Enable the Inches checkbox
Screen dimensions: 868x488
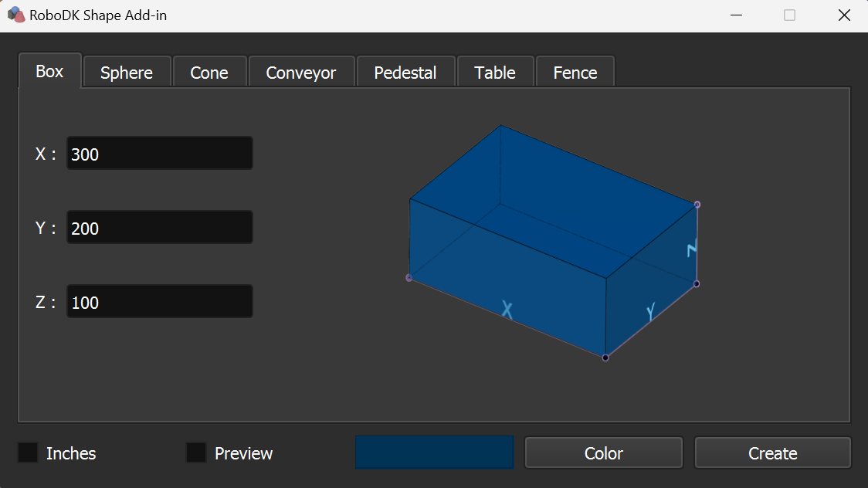tap(28, 453)
